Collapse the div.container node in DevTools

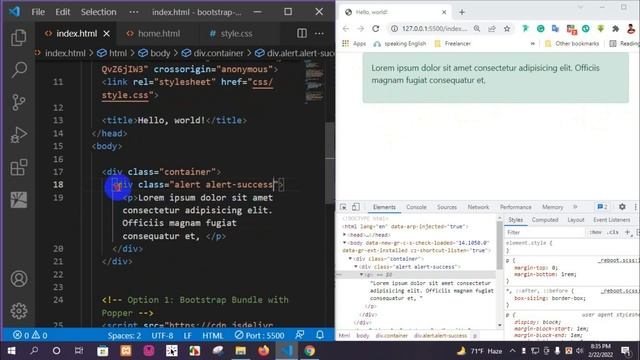[x=350, y=259]
